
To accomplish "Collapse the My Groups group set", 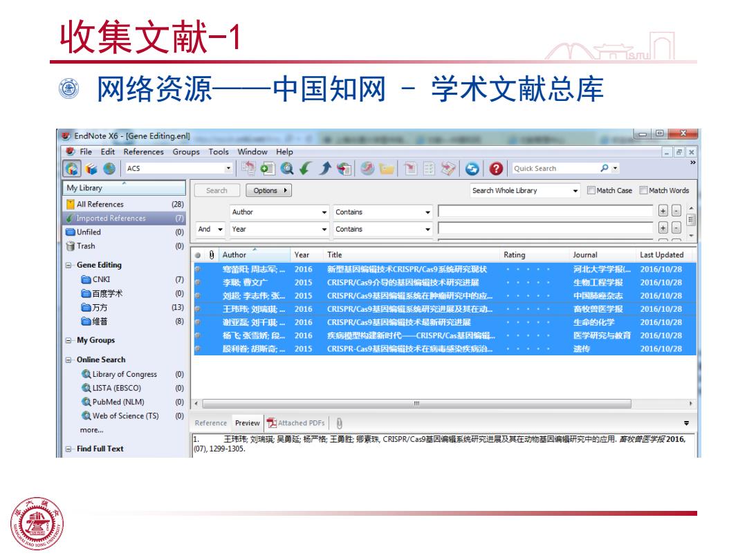I will click(x=68, y=340).
